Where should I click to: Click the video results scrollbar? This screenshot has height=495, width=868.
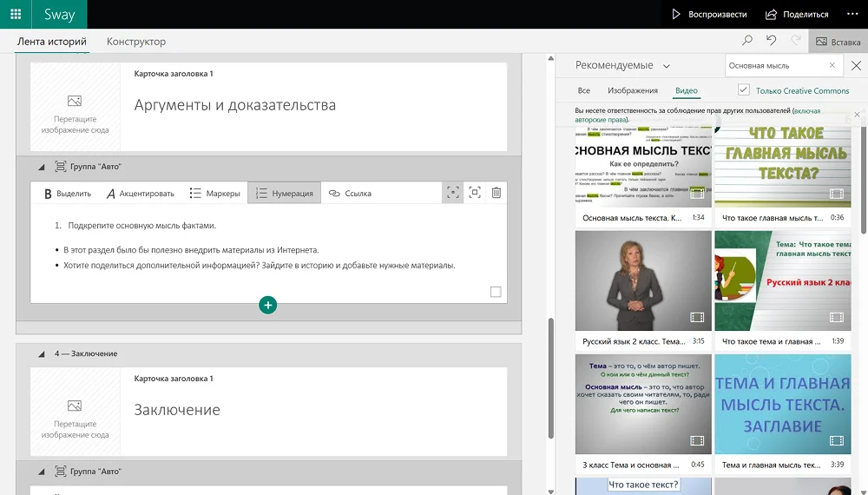864,180
